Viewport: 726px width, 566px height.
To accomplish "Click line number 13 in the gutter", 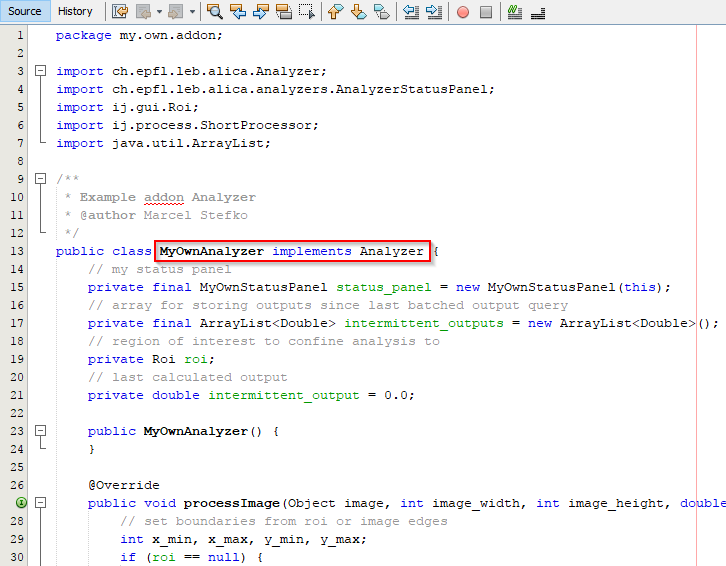I will click(x=17, y=251).
